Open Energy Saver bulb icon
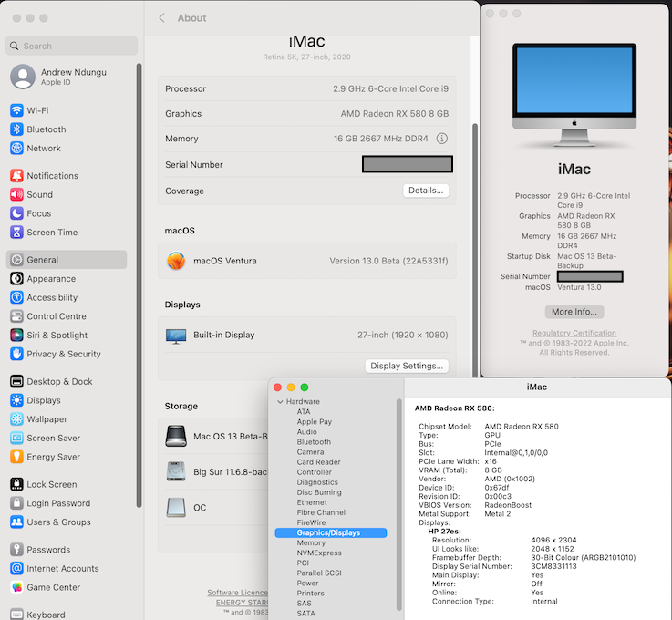The width and height of the screenshot is (672, 620). (x=16, y=457)
